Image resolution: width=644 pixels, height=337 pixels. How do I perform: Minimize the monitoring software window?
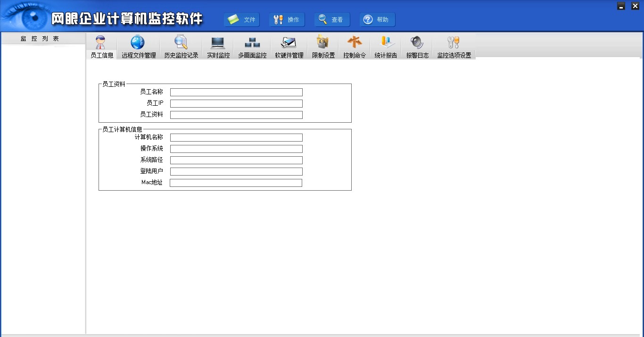[621, 6]
